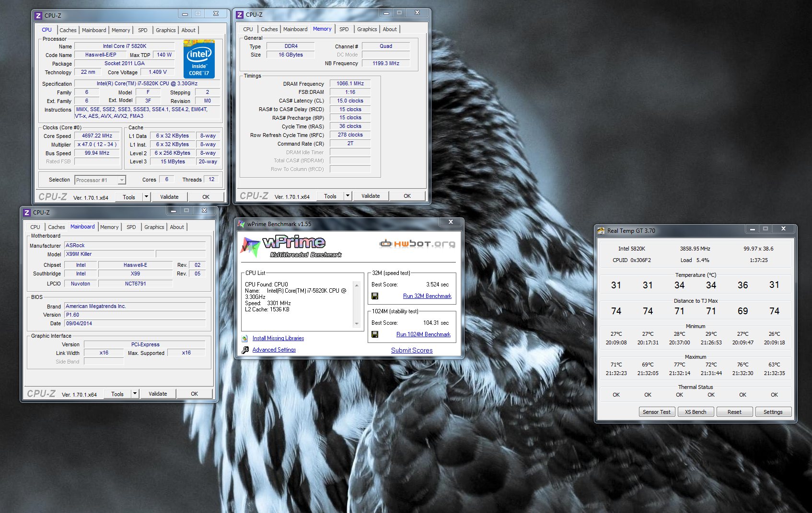Click the Core Voltage 1.409 V value

pyautogui.click(x=158, y=72)
